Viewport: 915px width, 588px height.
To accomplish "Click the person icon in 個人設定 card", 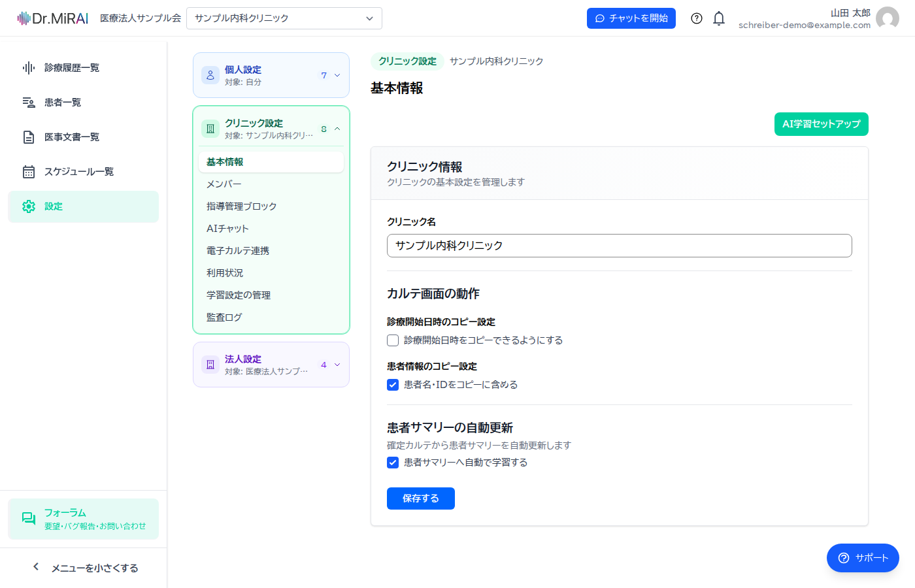I will (210, 75).
